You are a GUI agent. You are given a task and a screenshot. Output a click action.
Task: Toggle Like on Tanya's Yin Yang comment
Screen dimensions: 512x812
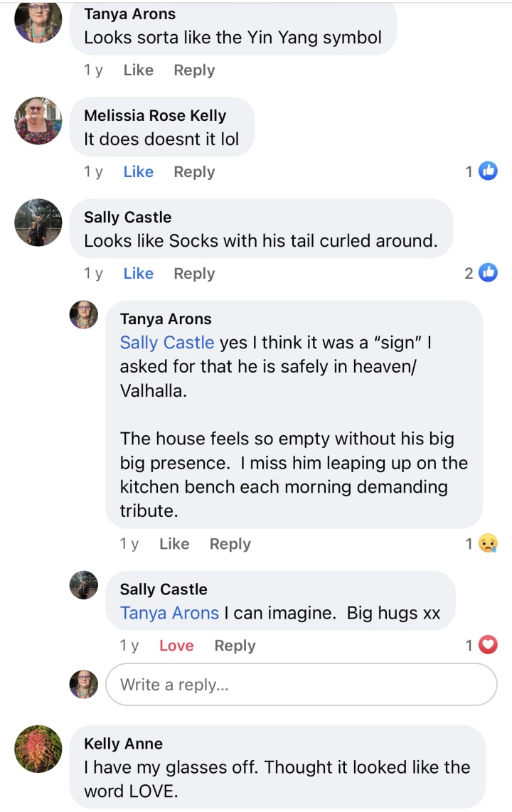coord(138,70)
